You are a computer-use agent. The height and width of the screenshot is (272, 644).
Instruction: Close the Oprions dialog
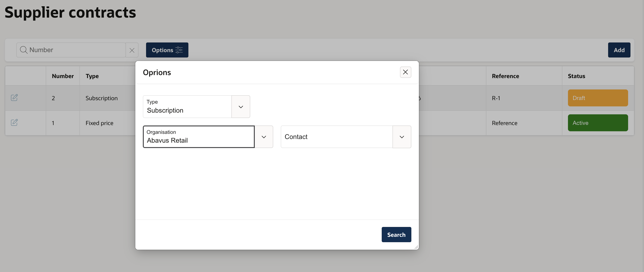(x=406, y=72)
